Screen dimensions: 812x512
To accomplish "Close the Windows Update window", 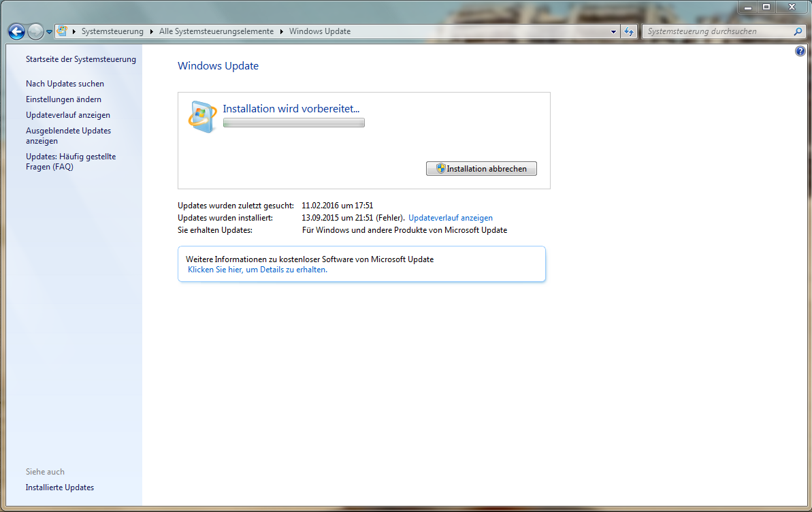I will point(792,7).
